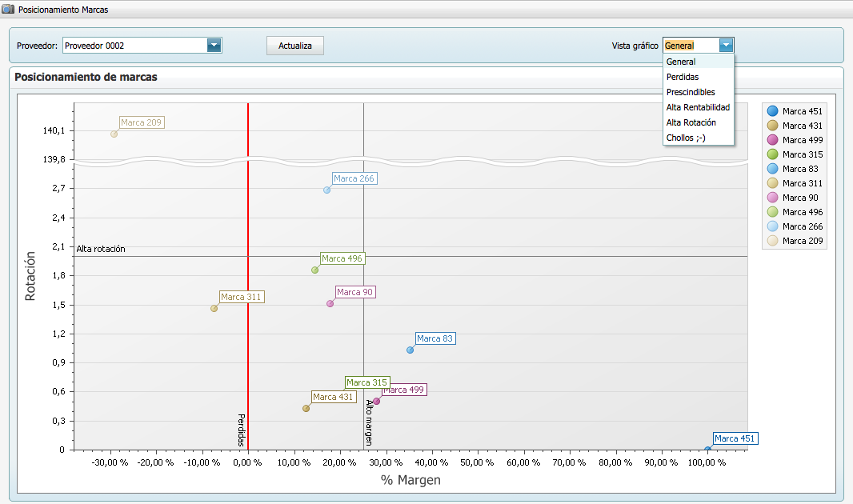This screenshot has width=853, height=504.
Task: Select the Marca 496 chart point
Action: tap(315, 270)
